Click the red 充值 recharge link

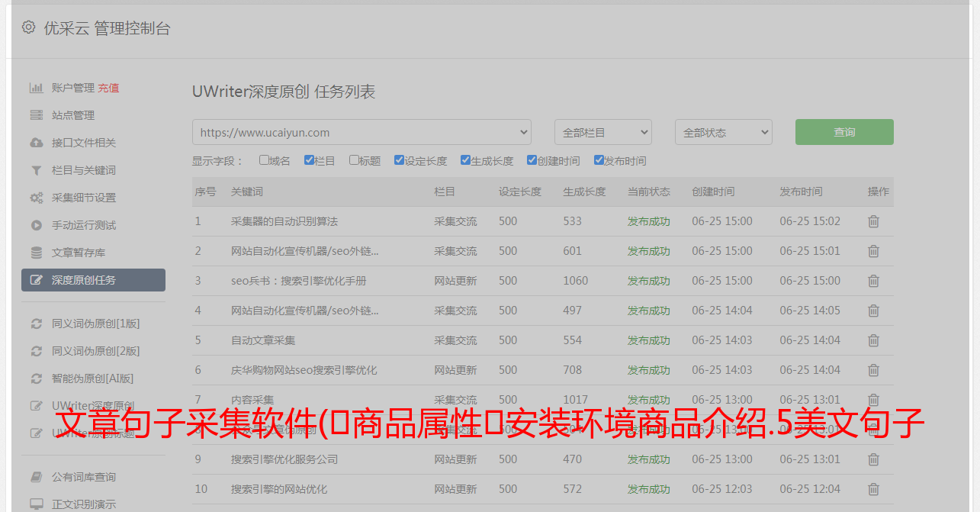click(x=108, y=88)
